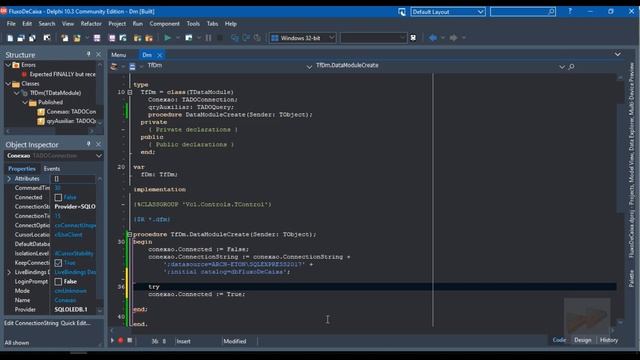Screen dimensions: 640x360
Task: Open the Palette side tab
Action: pyautogui.click(x=631, y=279)
